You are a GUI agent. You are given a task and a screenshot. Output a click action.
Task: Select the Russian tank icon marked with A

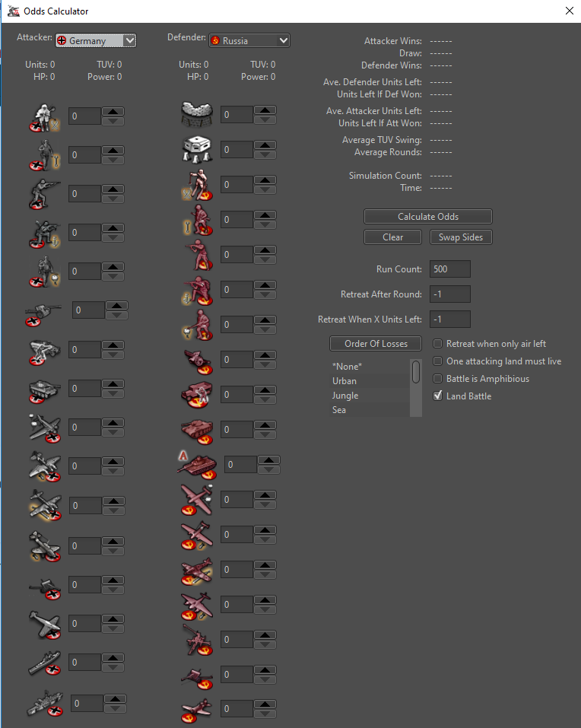point(197,466)
